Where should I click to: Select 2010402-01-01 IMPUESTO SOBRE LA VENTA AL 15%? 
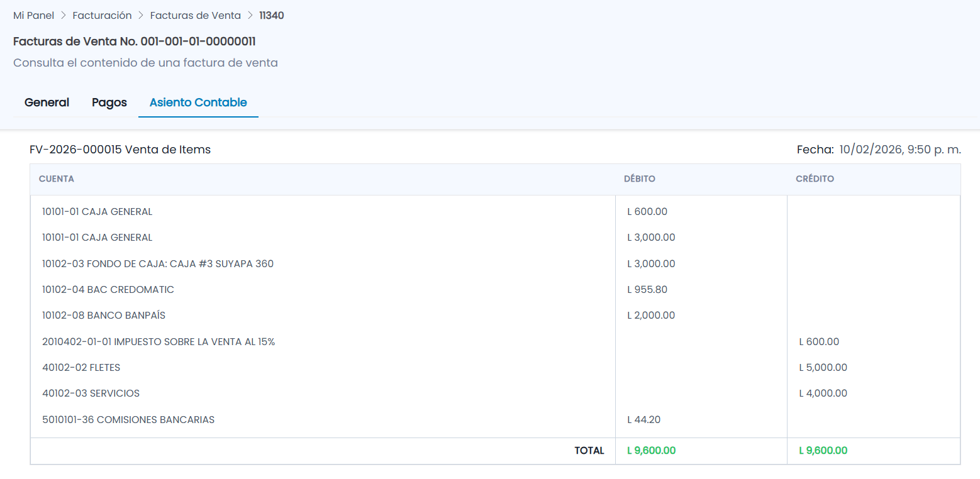point(159,342)
